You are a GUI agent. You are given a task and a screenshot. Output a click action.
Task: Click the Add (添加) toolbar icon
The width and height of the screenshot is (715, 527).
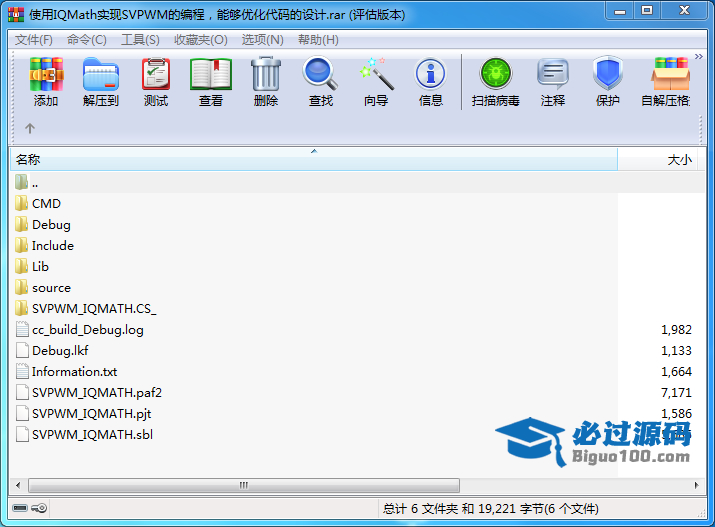[46, 82]
